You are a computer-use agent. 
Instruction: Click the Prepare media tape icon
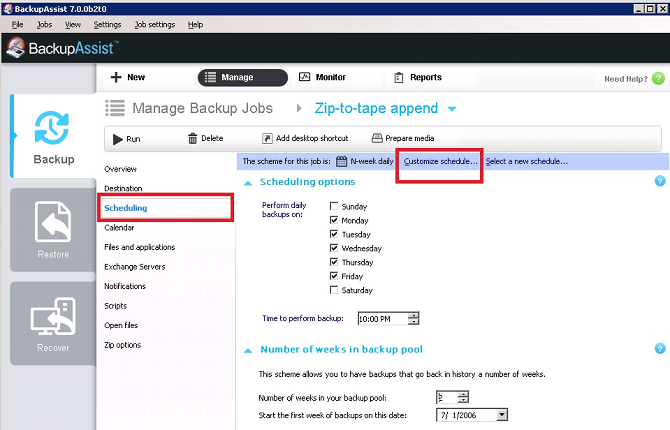[377, 138]
